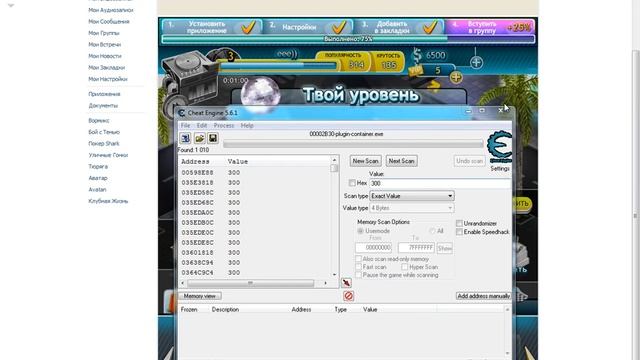Click address list scroll down arrow
This screenshot has width=640, height=360.
(334, 275)
